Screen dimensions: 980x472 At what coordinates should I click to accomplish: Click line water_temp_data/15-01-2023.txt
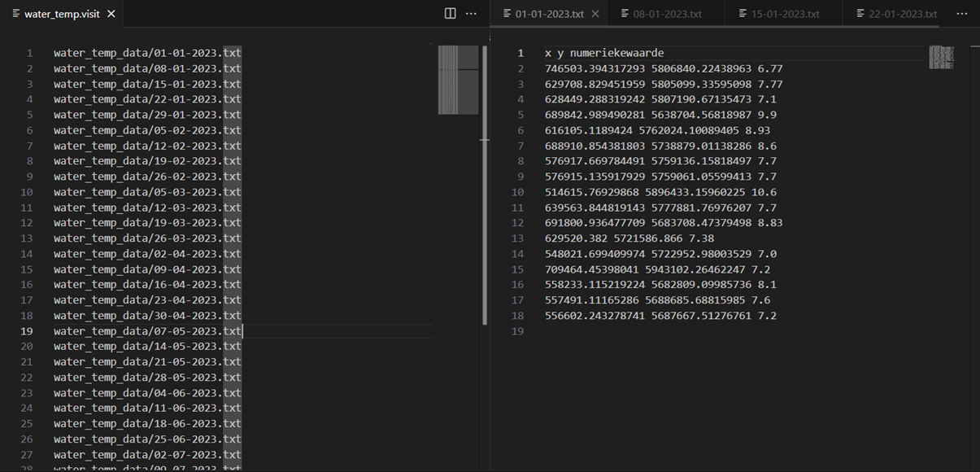click(x=147, y=84)
